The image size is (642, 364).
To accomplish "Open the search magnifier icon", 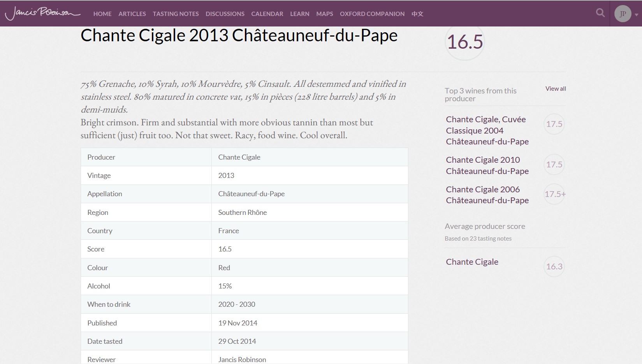I will (x=600, y=13).
